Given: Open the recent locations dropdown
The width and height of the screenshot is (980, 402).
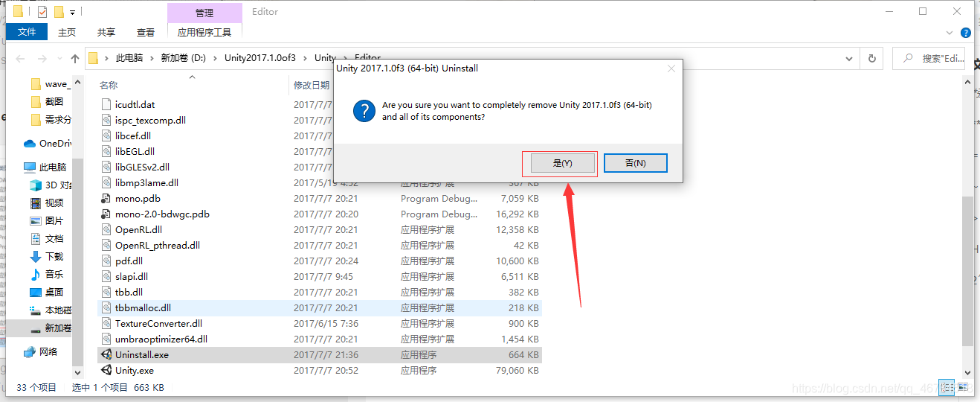Looking at the screenshot, I should point(61,59).
